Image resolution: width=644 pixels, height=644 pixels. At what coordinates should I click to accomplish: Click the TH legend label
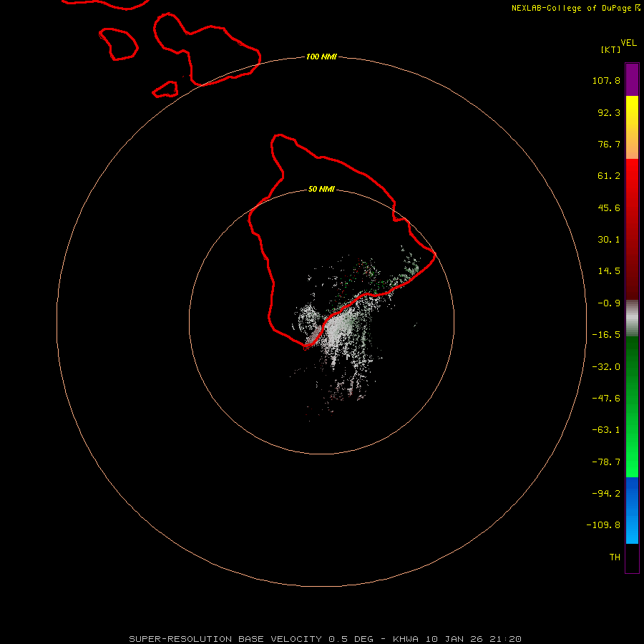[x=615, y=557]
